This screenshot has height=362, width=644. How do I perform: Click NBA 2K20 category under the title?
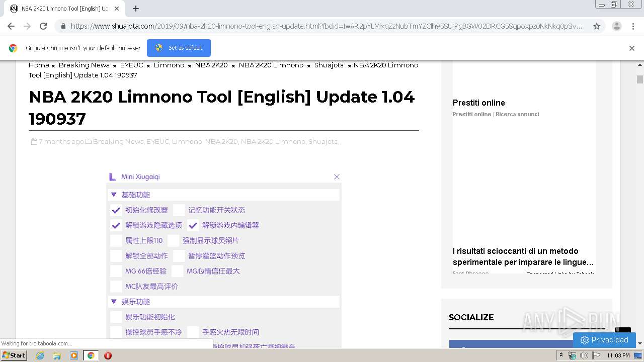click(x=221, y=142)
